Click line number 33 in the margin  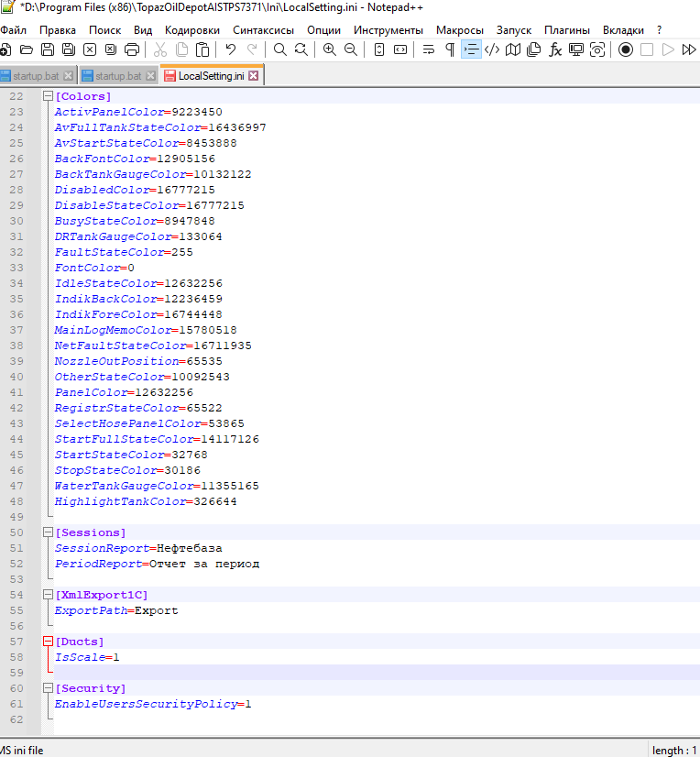[16, 268]
